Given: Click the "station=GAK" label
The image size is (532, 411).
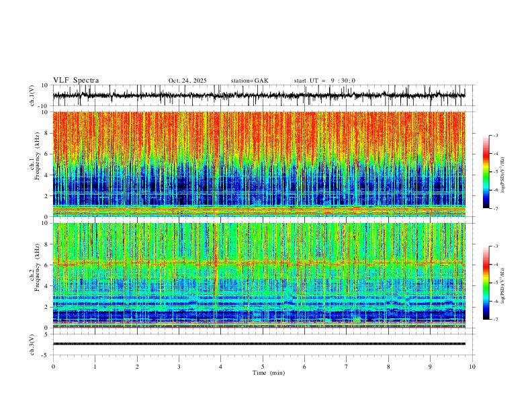Looking at the screenshot, I should click(x=249, y=81).
